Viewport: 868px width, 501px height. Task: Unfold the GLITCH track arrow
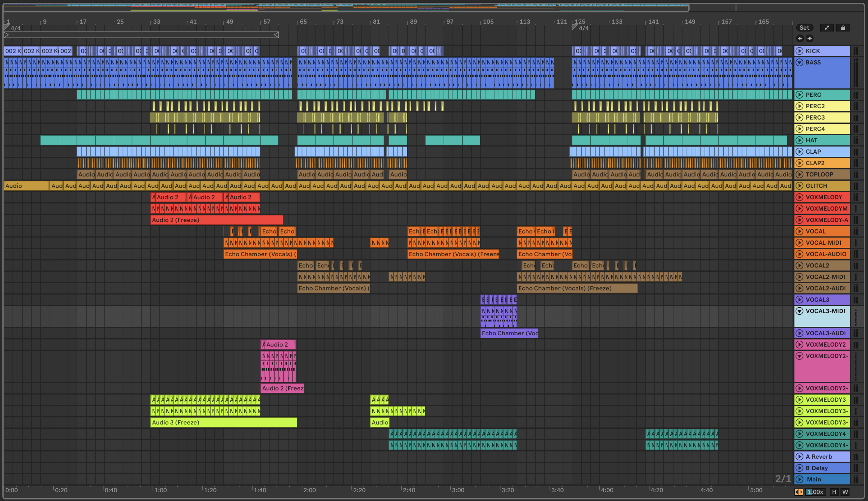[800, 186]
